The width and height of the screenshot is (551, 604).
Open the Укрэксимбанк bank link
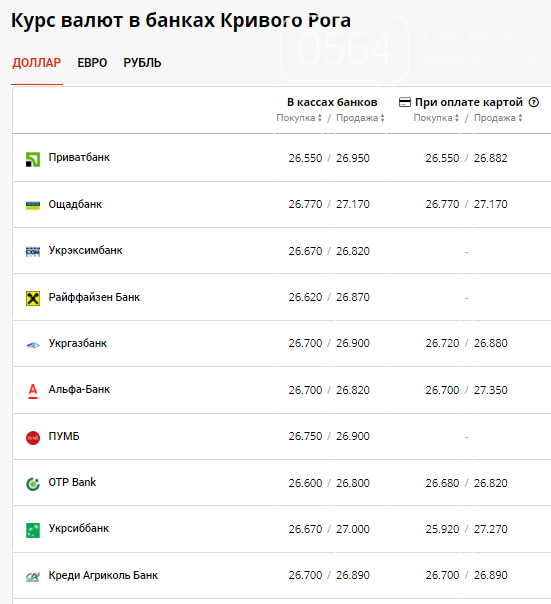[x=86, y=250]
